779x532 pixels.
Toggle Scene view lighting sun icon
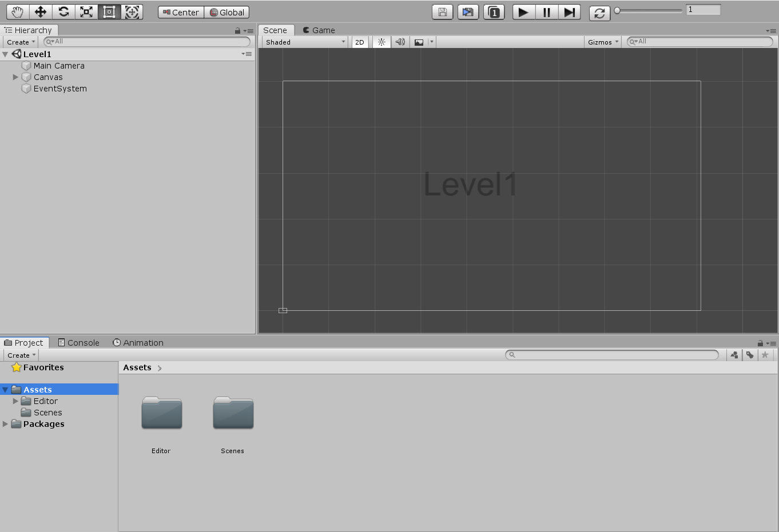[x=381, y=42]
